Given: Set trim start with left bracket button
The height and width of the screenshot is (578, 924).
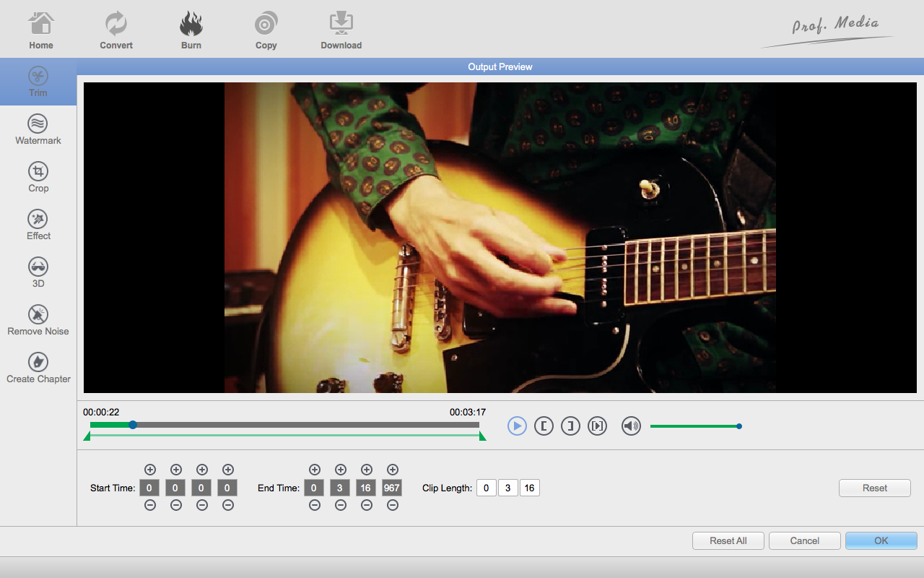Looking at the screenshot, I should click(544, 426).
